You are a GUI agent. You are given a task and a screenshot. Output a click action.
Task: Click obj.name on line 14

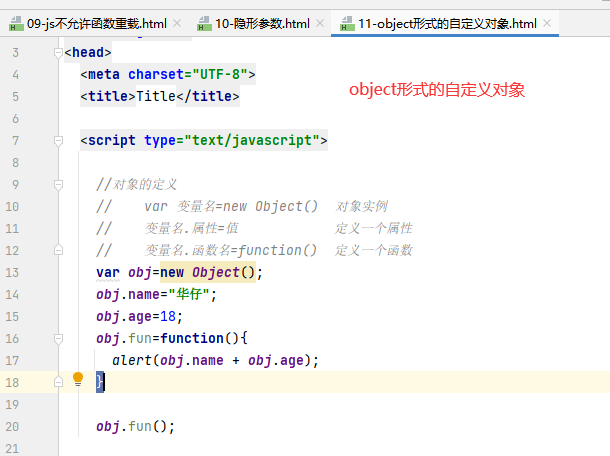pyautogui.click(x=128, y=294)
